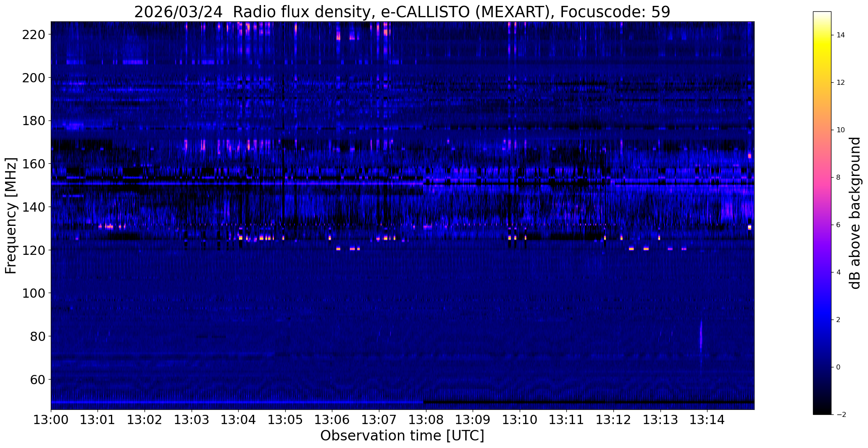
Task: Click the "Frequency [MHz]" axis title
Action: [x=11, y=216]
